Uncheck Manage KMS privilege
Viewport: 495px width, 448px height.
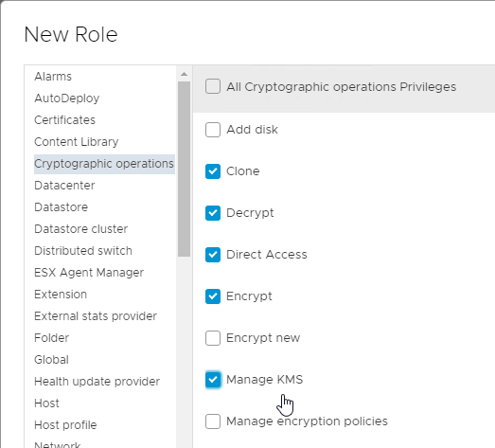(x=213, y=380)
